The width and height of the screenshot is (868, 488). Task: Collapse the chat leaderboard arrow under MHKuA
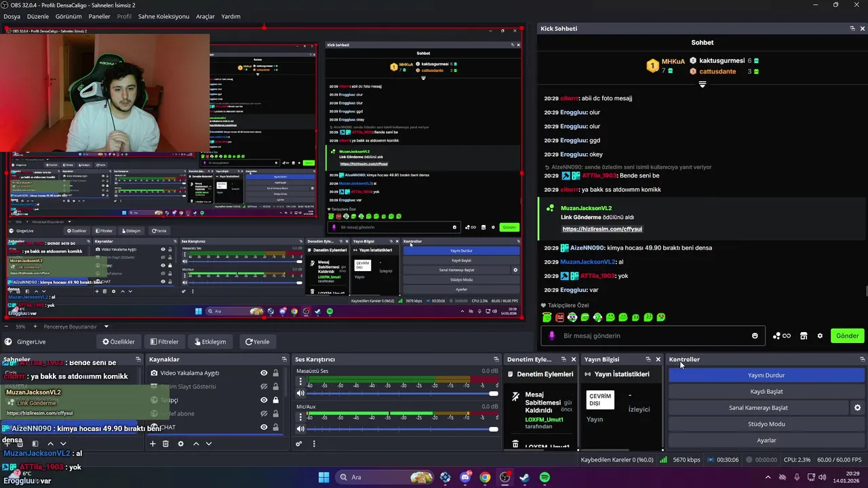703,85
